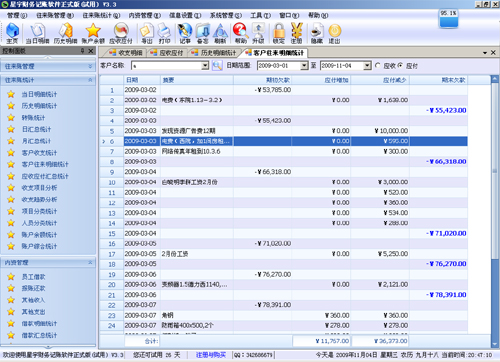Click the 隐藏 hide toolbar icon
Screen dimensions: 500x362
pyautogui.click(x=317, y=33)
